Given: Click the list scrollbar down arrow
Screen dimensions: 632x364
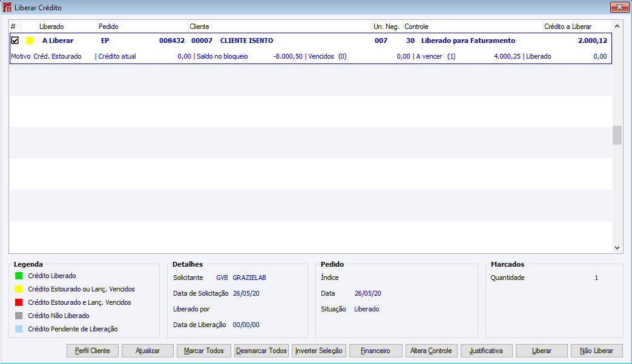Looking at the screenshot, I should tap(617, 248).
